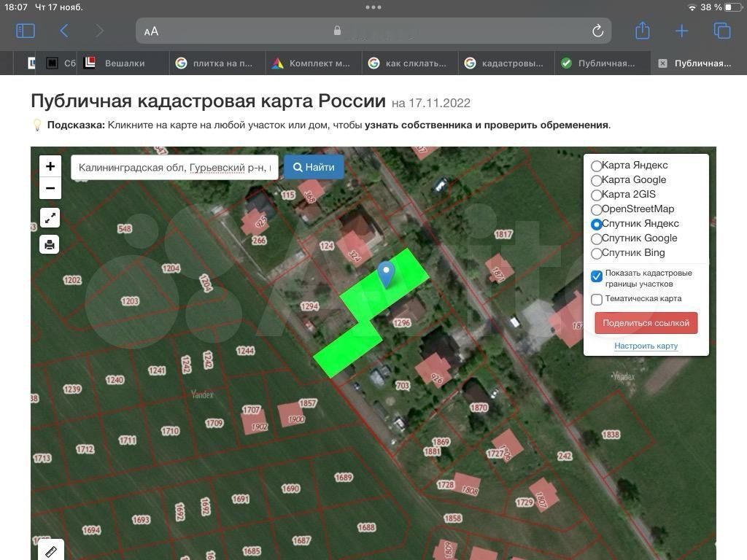The image size is (747, 560).
Task: Focus the address search input field
Action: (174, 168)
